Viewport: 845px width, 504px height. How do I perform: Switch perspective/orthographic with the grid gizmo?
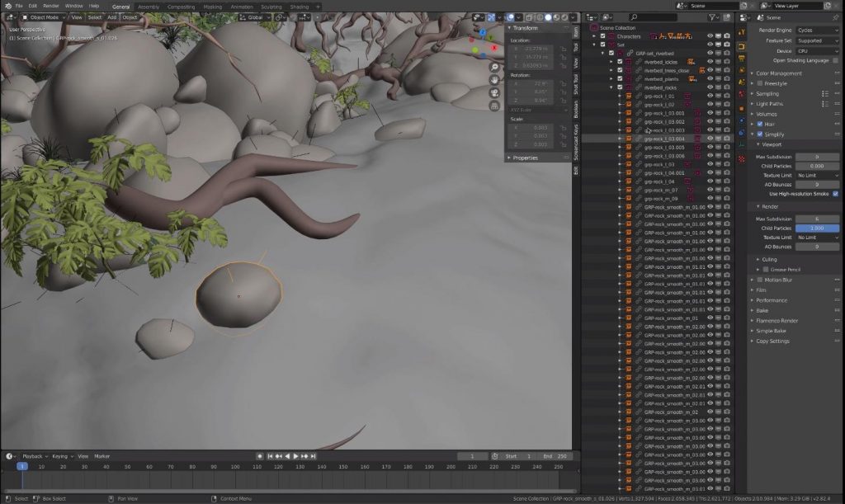[x=494, y=106]
